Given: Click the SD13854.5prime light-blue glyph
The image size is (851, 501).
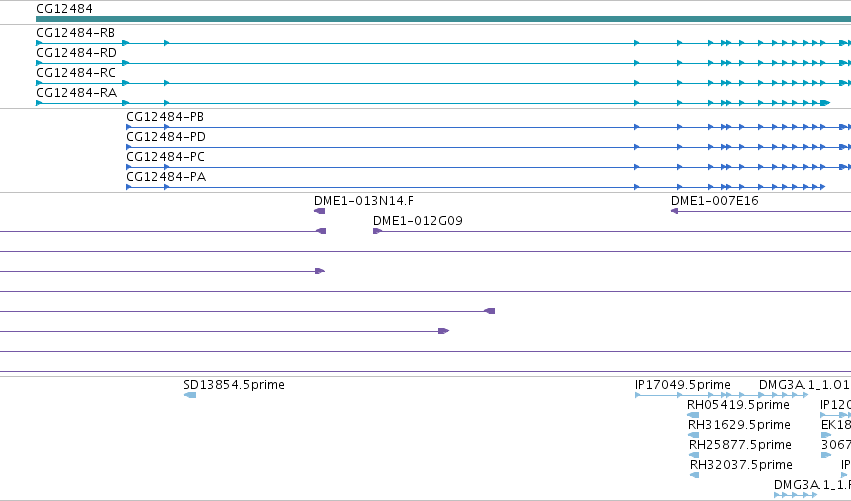Looking at the screenshot, I should (190, 395).
